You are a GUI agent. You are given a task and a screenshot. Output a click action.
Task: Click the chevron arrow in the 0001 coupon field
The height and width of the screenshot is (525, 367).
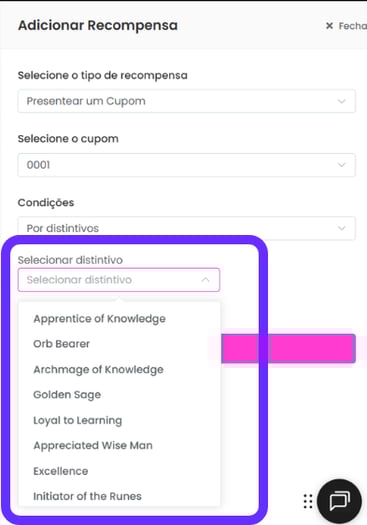click(342, 165)
